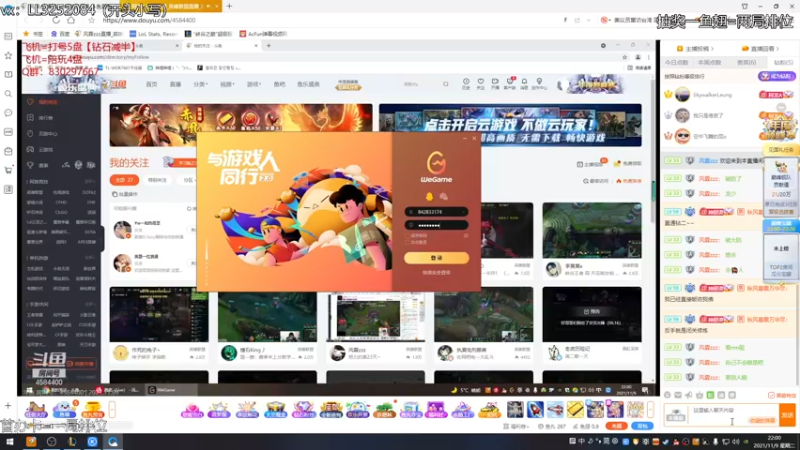Open the client download icon with red badge
Screen dimensions: 800x450
coord(509,84)
